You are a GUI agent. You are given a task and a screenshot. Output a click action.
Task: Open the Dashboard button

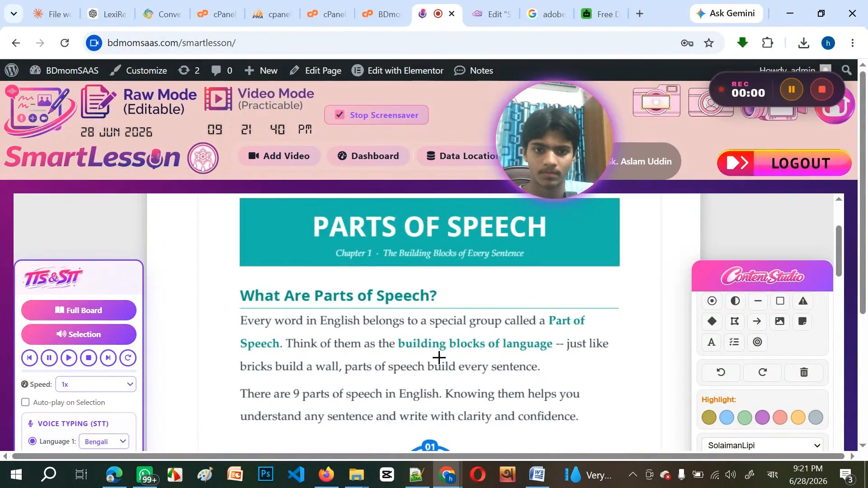[368, 156]
